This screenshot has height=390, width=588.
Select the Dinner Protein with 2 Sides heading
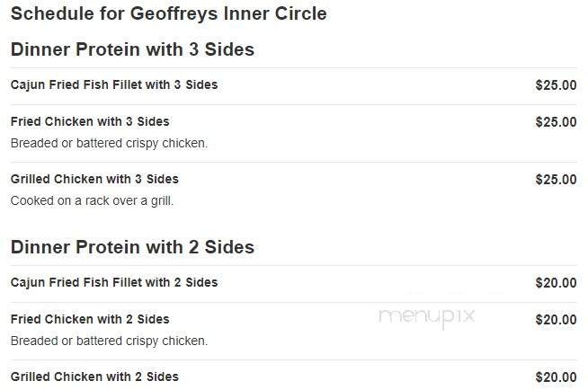coord(132,247)
